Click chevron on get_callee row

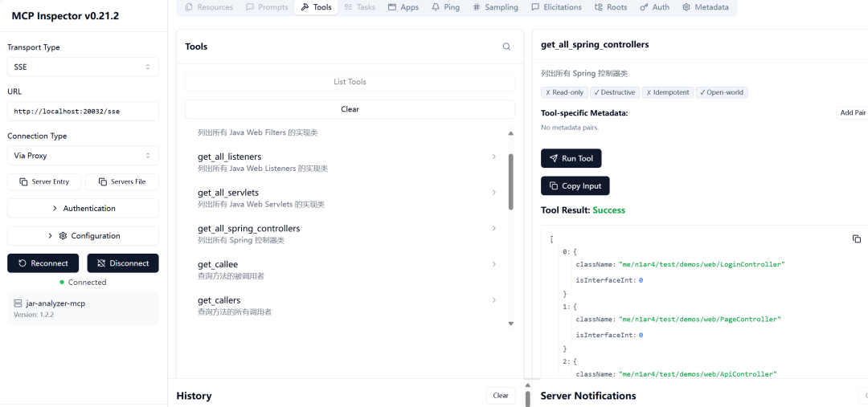[x=493, y=264]
